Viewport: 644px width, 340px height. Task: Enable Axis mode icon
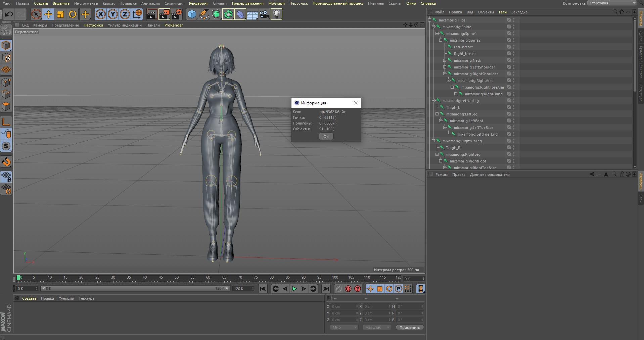click(x=6, y=122)
